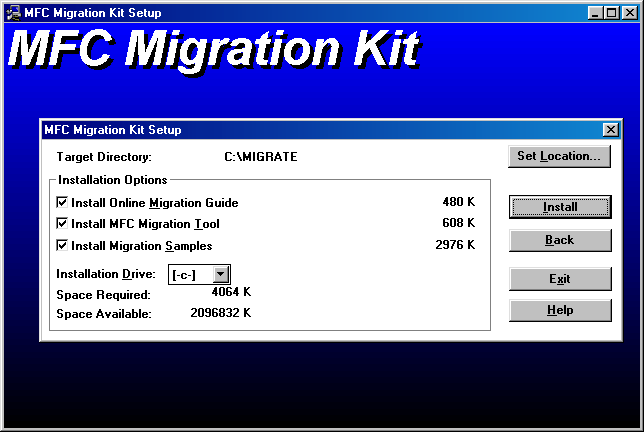
Task: Close the inner MFC Migration Kit Setup dialog
Action: click(611, 130)
